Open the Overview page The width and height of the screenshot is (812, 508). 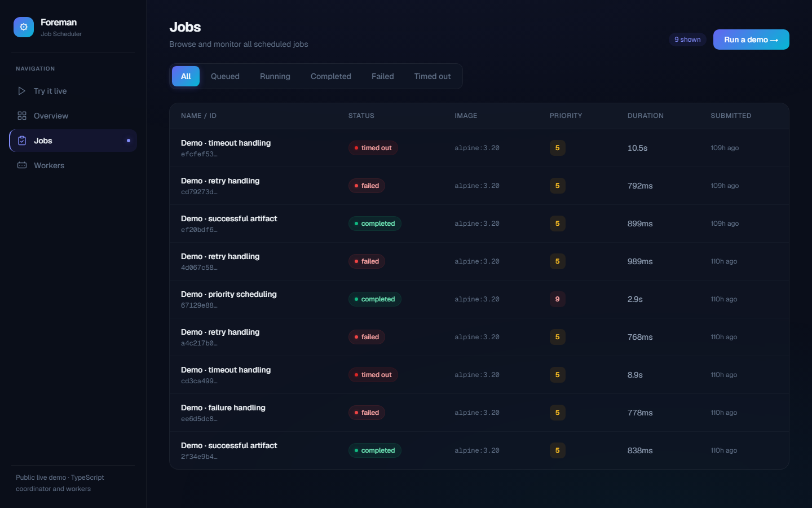73,116
